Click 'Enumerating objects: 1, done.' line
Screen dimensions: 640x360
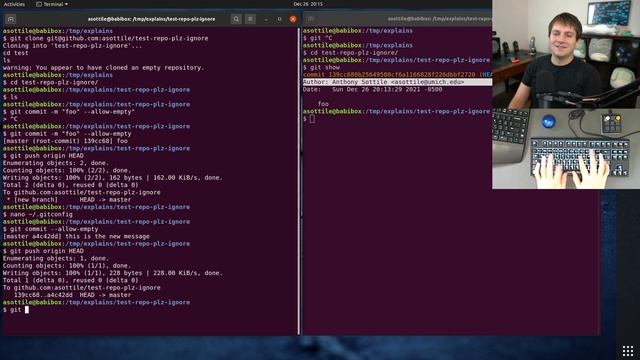point(56,259)
